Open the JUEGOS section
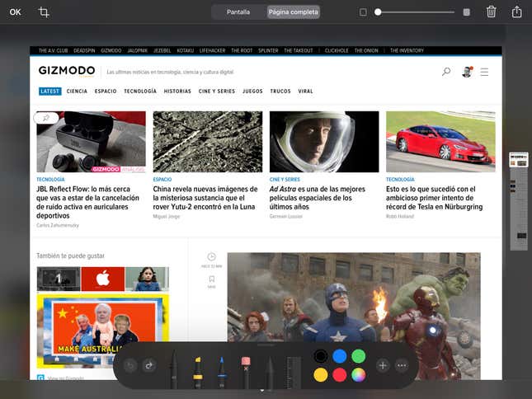Image resolution: width=532 pixels, height=399 pixels. point(252,92)
